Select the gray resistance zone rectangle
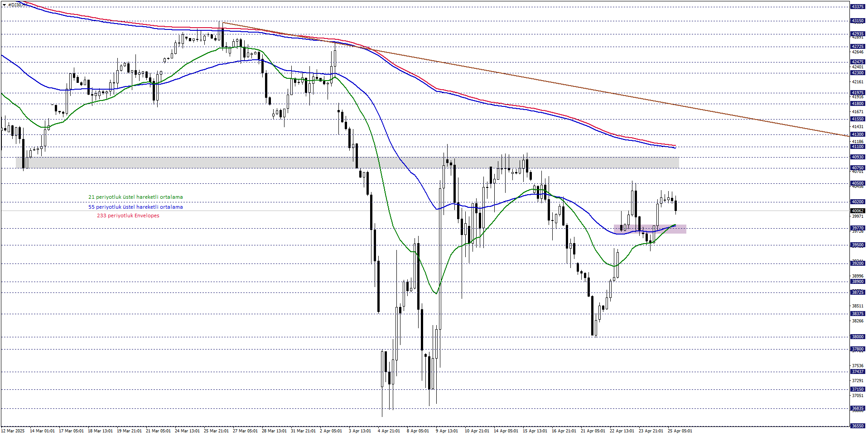The image size is (868, 436). [x=347, y=163]
